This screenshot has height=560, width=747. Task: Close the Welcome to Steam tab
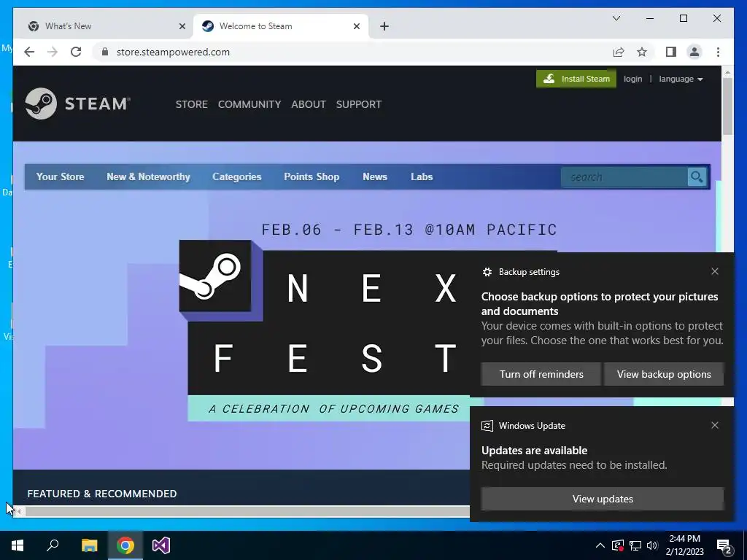[x=356, y=26]
